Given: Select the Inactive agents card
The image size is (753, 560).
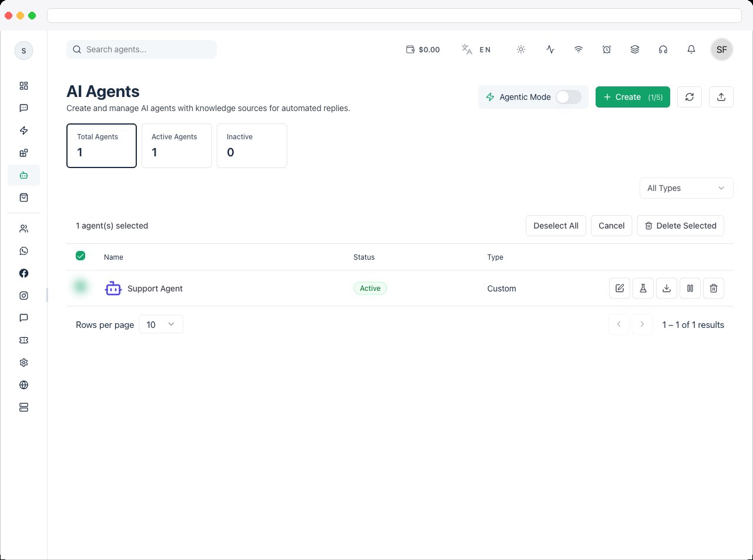Looking at the screenshot, I should pos(252,146).
